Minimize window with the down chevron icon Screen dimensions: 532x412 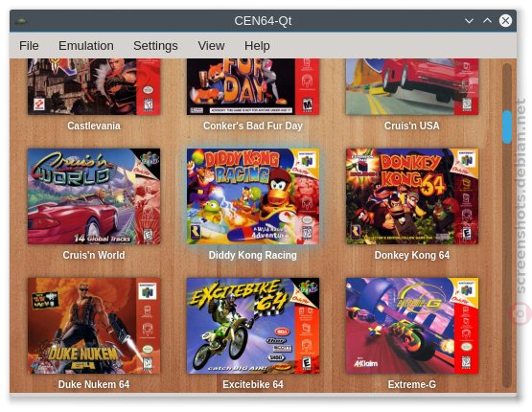[x=469, y=21]
